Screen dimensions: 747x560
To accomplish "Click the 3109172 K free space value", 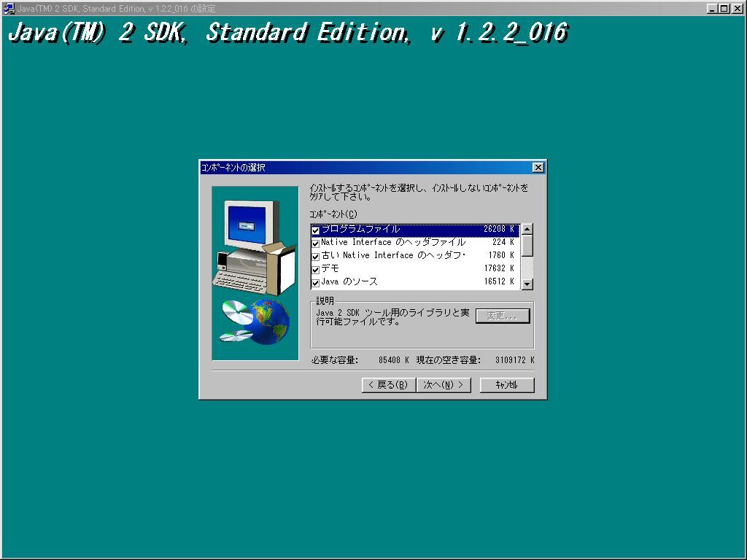I will 514,360.
